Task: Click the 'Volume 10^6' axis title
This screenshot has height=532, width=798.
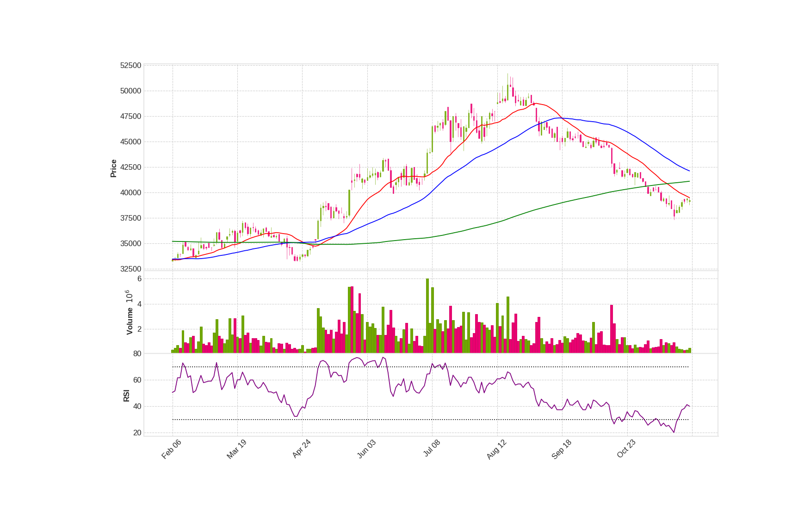Action: pos(130,312)
